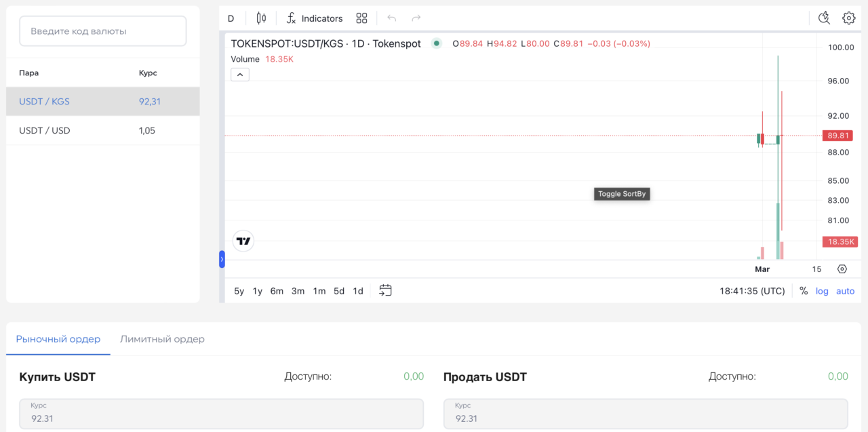Collapse the chart legend with chevron button

[240, 75]
